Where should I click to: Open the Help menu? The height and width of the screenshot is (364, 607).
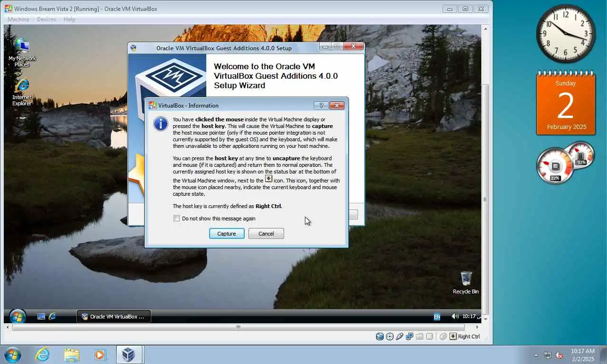pos(69,19)
